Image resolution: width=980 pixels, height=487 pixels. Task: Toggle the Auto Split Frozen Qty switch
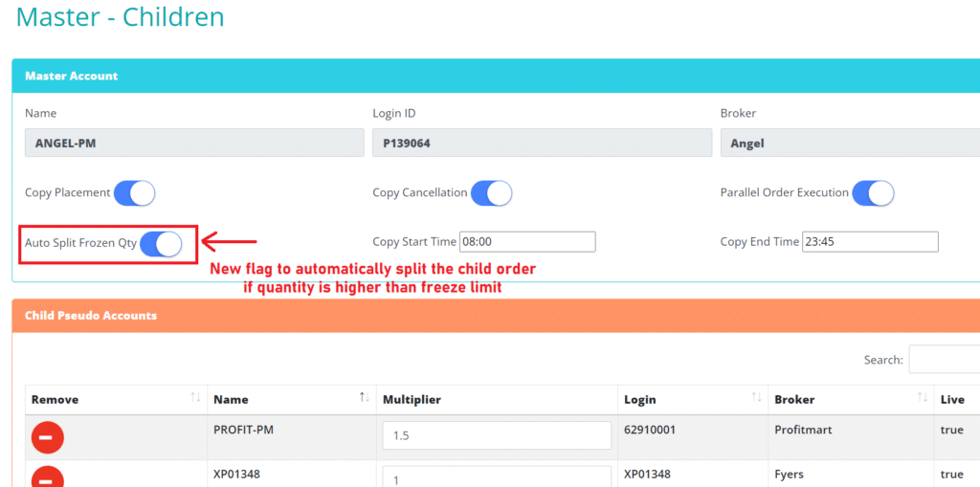(161, 244)
